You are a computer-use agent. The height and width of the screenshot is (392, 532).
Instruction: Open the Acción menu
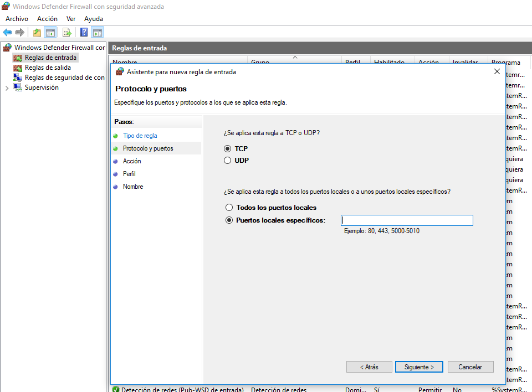click(47, 19)
